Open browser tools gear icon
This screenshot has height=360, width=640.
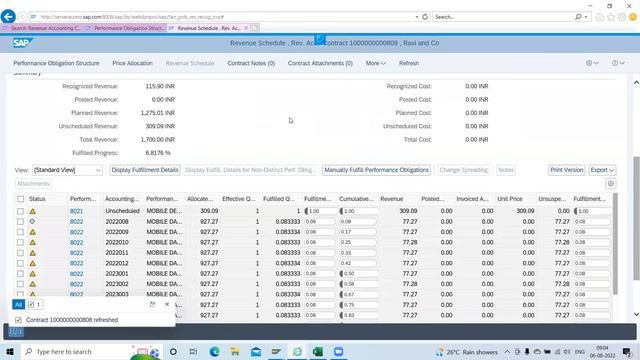622,17
